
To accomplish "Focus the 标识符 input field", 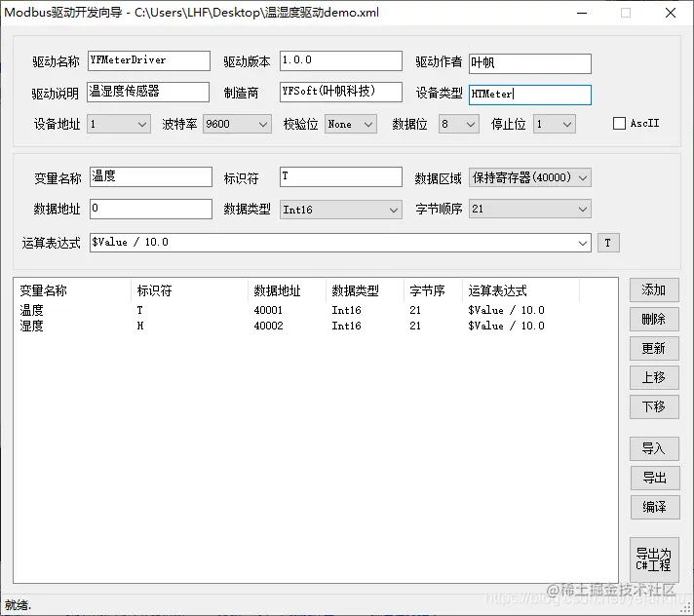I will click(341, 177).
